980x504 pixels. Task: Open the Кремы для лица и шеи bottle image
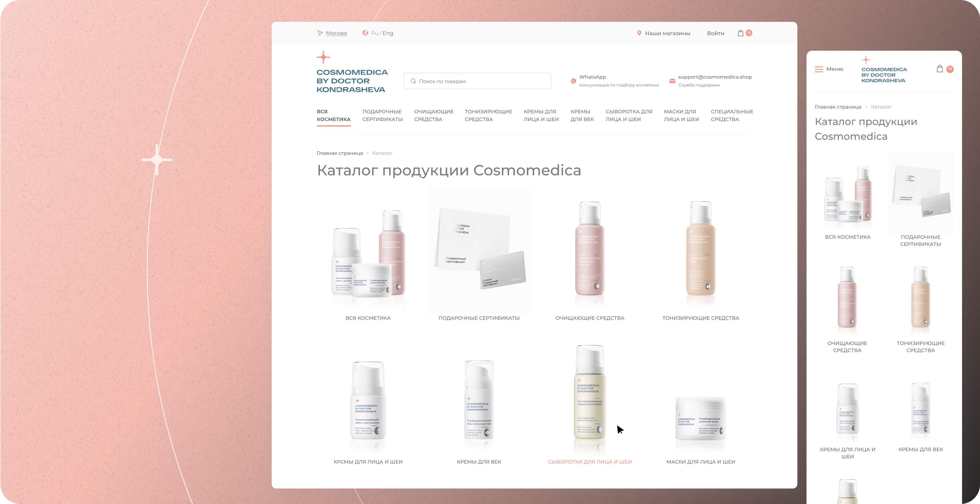(x=368, y=401)
